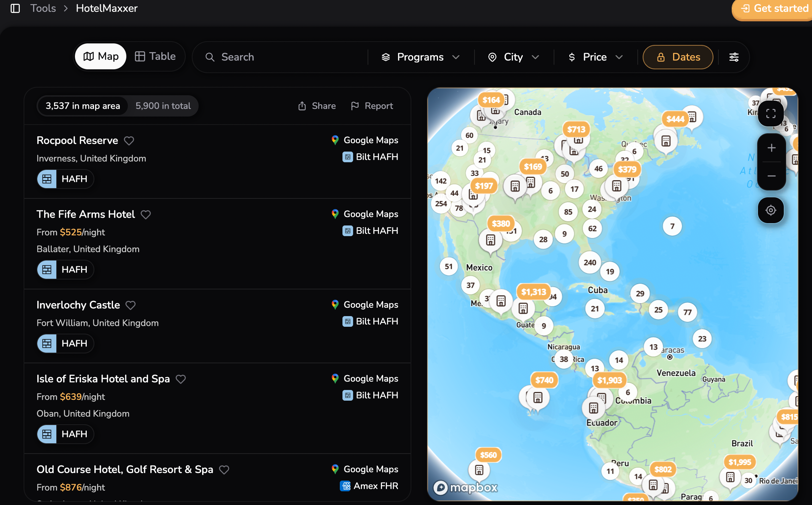The height and width of the screenshot is (505, 812).
Task: Click HAFH badge under Rocpool Reserve
Action: (65, 179)
